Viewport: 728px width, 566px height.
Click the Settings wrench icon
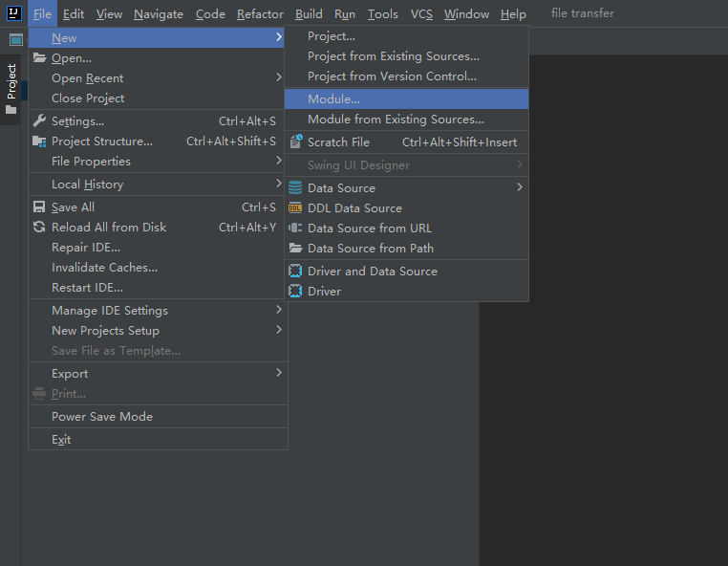[x=39, y=121]
